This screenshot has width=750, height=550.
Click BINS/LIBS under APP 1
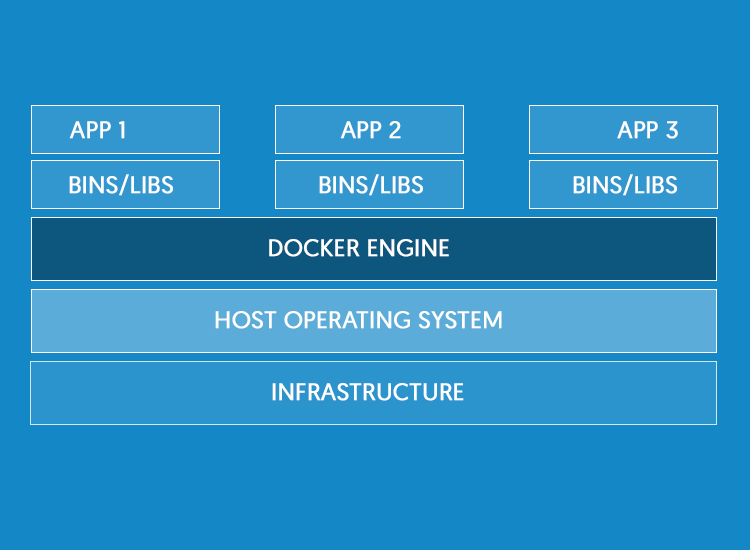point(125,185)
